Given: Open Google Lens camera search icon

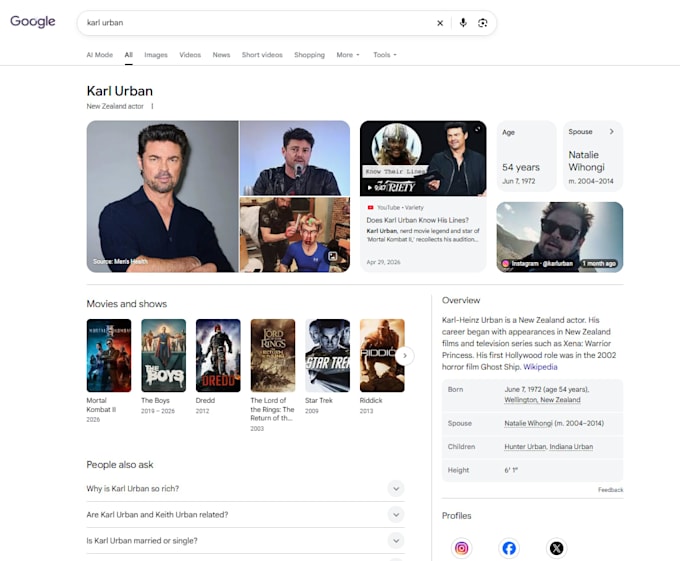Looking at the screenshot, I should click(x=482, y=23).
